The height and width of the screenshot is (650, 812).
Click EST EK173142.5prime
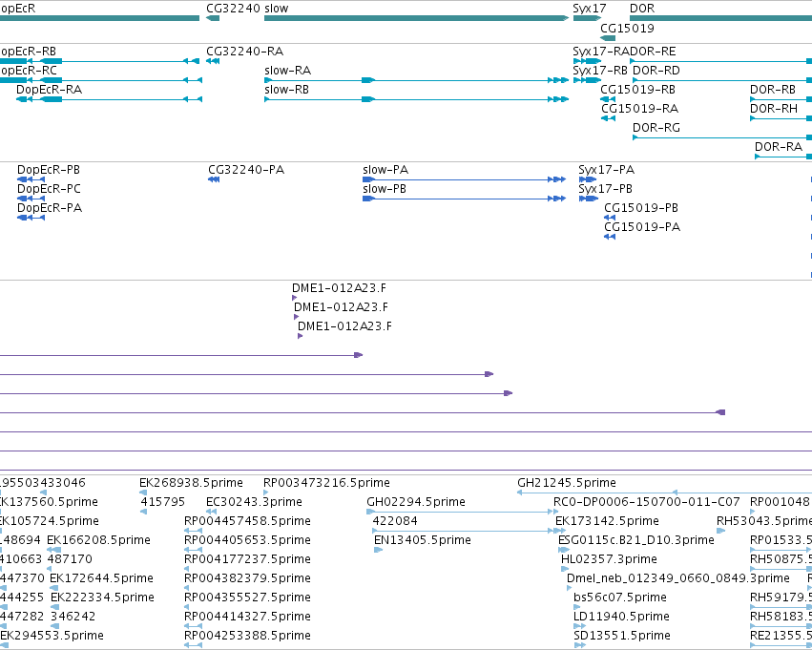pyautogui.click(x=607, y=521)
